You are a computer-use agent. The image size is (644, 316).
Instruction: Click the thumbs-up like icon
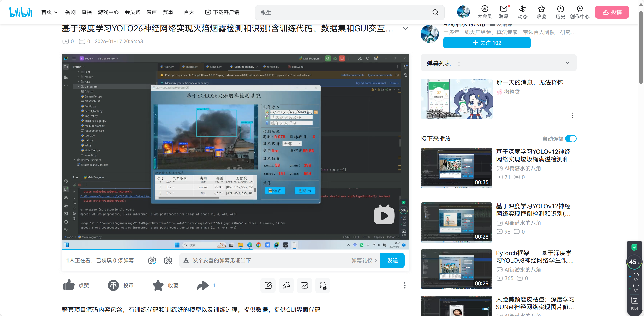69,285
